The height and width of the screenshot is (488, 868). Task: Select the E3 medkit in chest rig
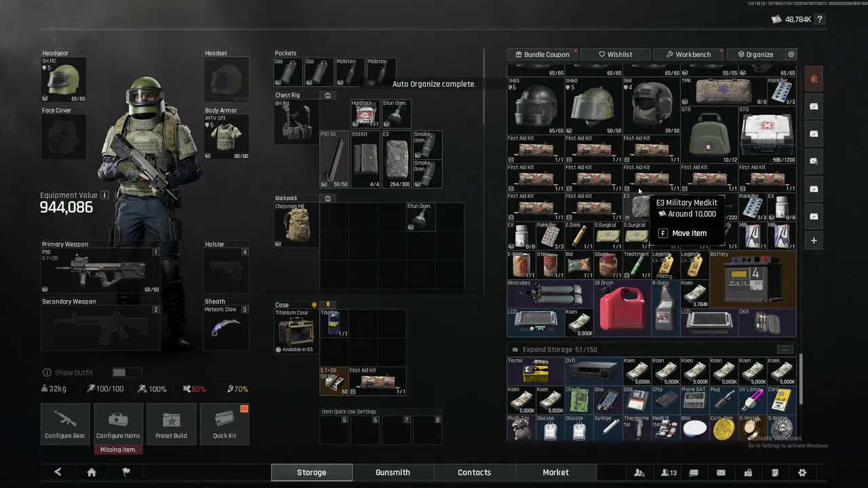397,159
